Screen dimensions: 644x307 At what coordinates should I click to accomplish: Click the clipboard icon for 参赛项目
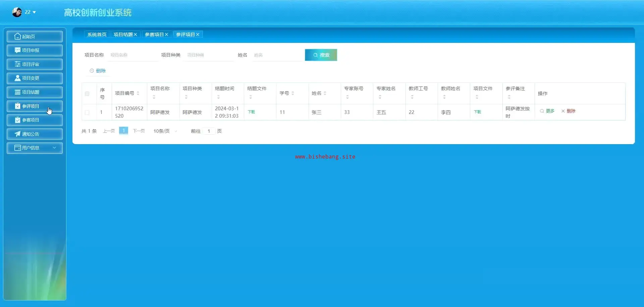(17, 120)
